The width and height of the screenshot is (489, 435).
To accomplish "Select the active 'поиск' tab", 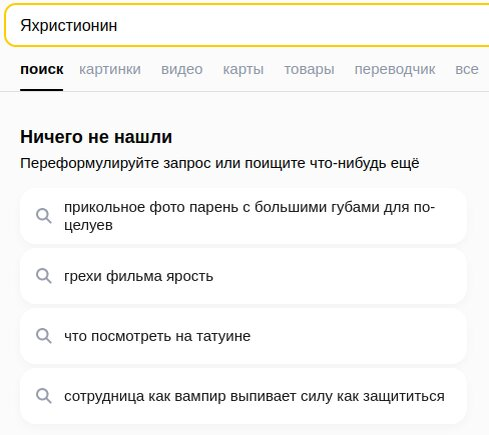I will (x=42, y=69).
